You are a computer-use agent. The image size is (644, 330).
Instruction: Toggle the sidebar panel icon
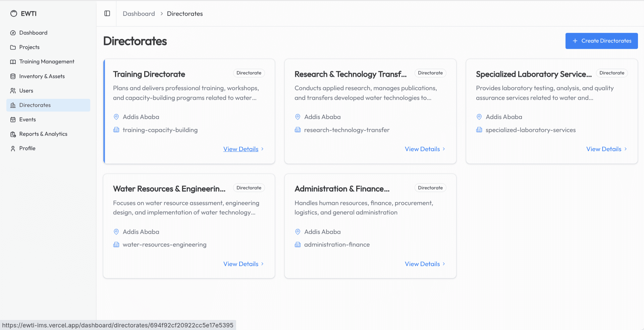tap(107, 13)
